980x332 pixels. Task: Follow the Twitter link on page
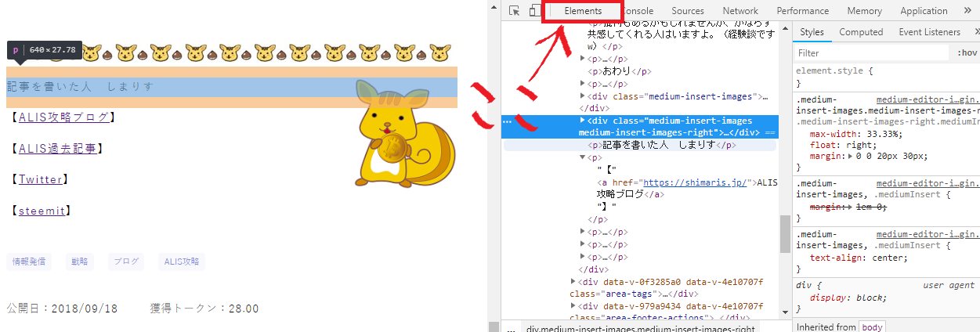(x=40, y=179)
